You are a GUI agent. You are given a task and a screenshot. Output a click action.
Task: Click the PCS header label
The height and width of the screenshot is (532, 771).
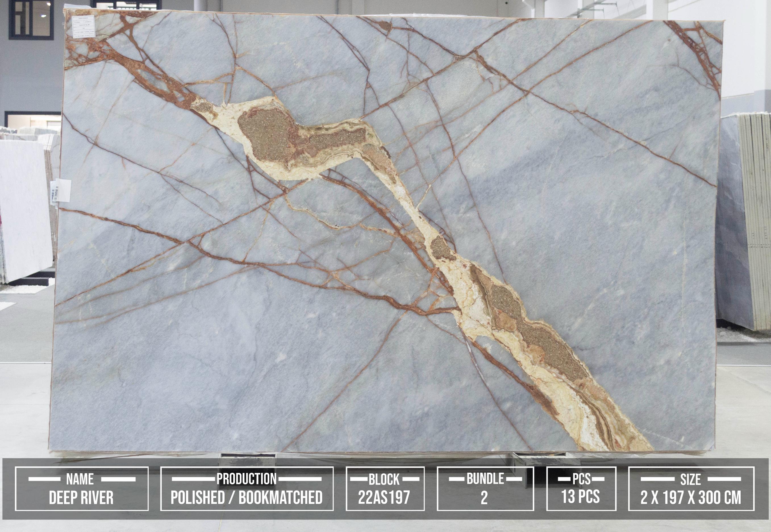click(x=581, y=479)
